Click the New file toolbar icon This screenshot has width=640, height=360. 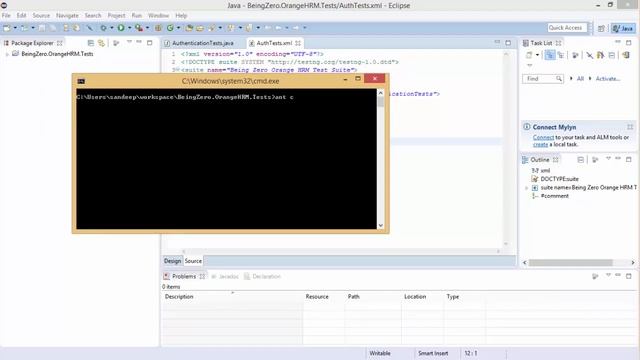tap(7, 28)
